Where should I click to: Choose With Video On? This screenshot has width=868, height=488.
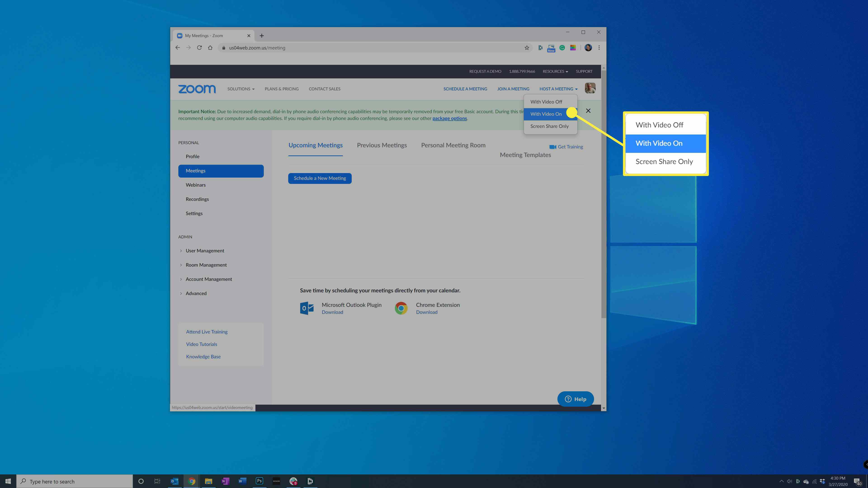click(x=550, y=114)
